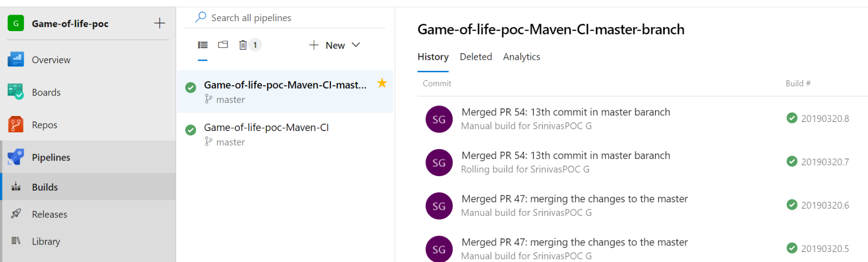
Task: Open the Pipelines rocket icon
Action: [x=16, y=157]
